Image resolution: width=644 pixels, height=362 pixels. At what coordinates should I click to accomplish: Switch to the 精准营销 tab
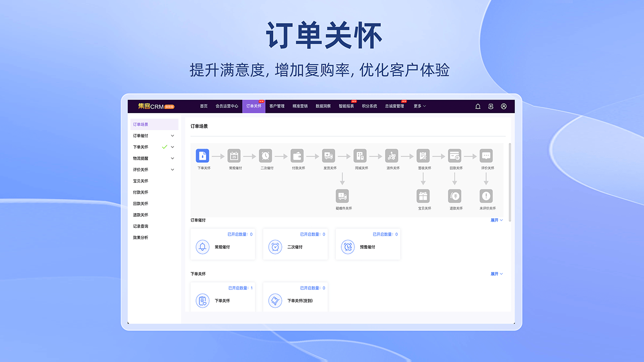[x=300, y=107]
